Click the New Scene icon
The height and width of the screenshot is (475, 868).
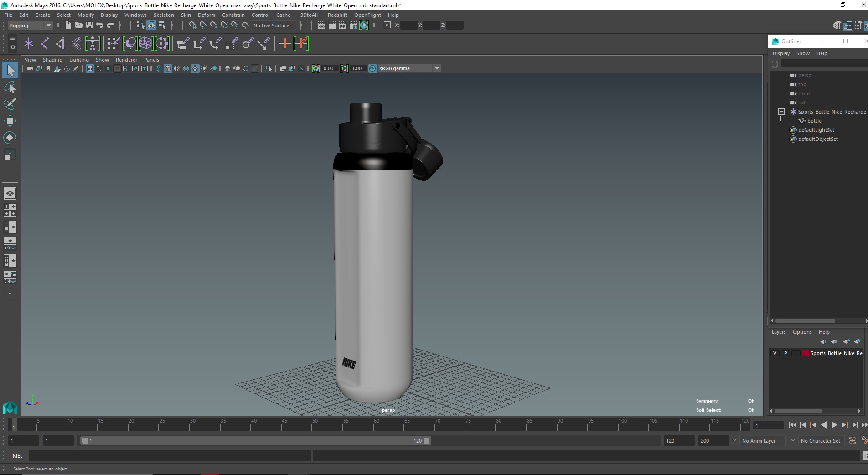(x=68, y=25)
